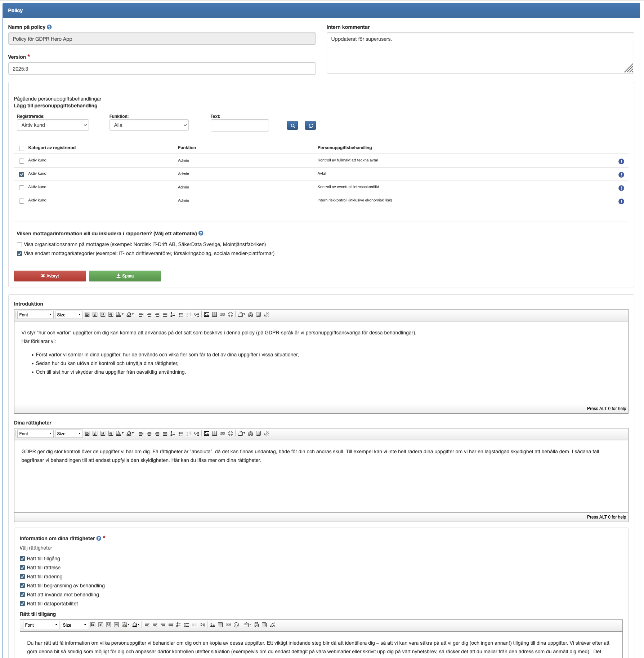The image size is (644, 658).
Task: Open the Registrerade dropdown showing Aktiv kund
Action: [x=53, y=125]
